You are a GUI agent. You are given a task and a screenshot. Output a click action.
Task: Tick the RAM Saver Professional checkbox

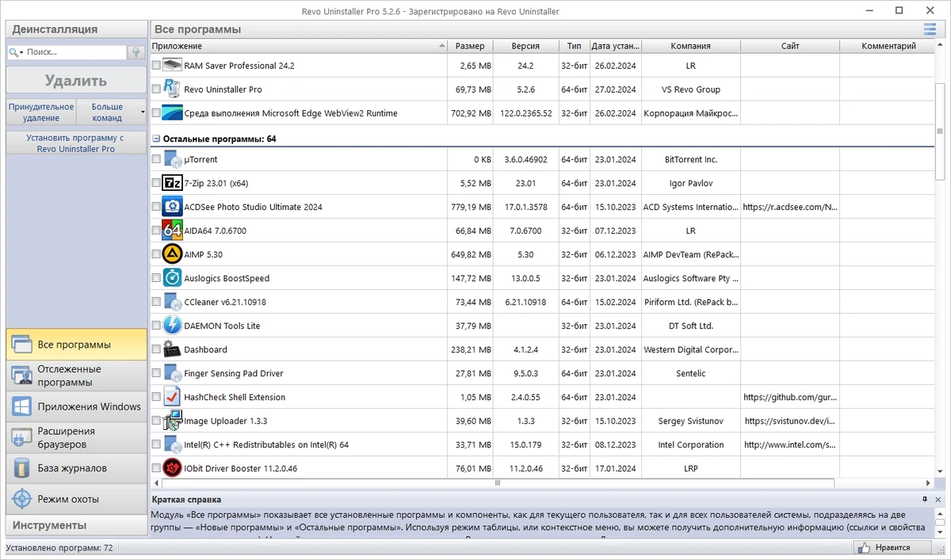pyautogui.click(x=156, y=66)
